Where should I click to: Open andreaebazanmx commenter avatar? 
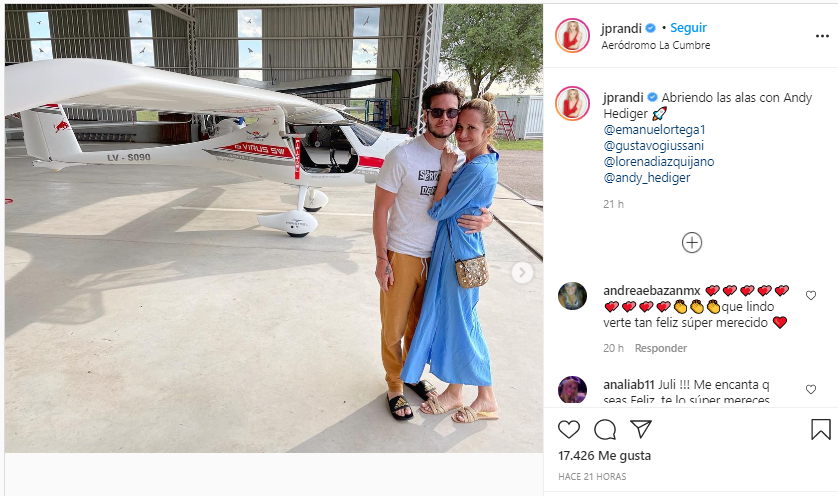coord(572,296)
